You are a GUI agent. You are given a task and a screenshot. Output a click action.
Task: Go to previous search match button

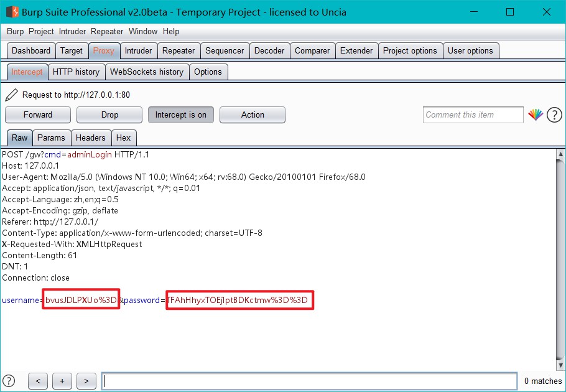(38, 381)
